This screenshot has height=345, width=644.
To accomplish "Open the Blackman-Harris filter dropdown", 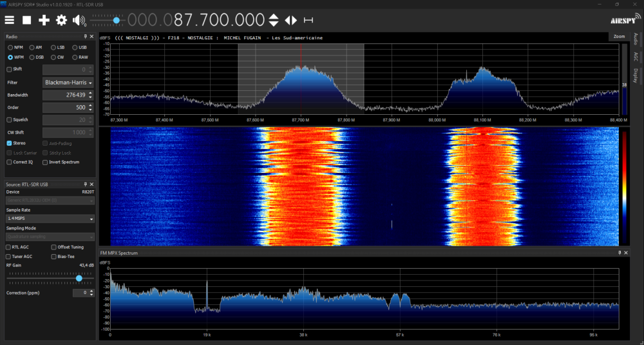I will (x=68, y=83).
